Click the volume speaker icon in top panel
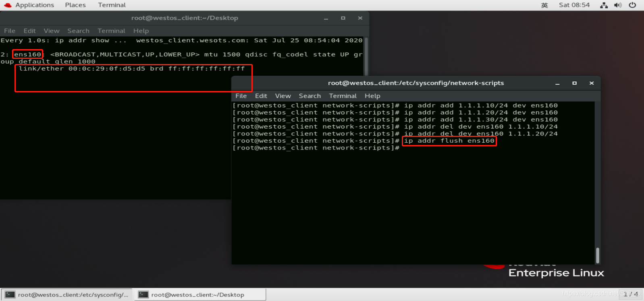 pyautogui.click(x=618, y=5)
